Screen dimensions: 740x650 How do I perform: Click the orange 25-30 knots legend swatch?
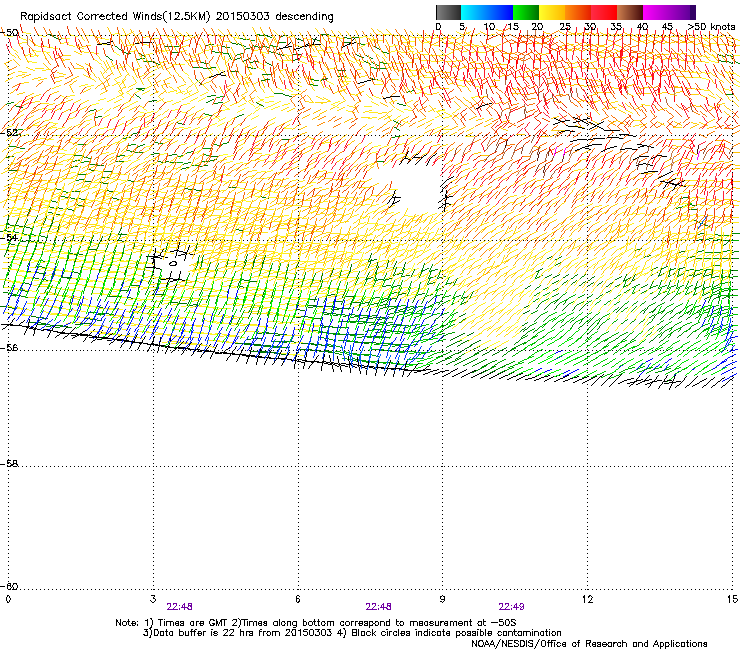tap(578, 12)
